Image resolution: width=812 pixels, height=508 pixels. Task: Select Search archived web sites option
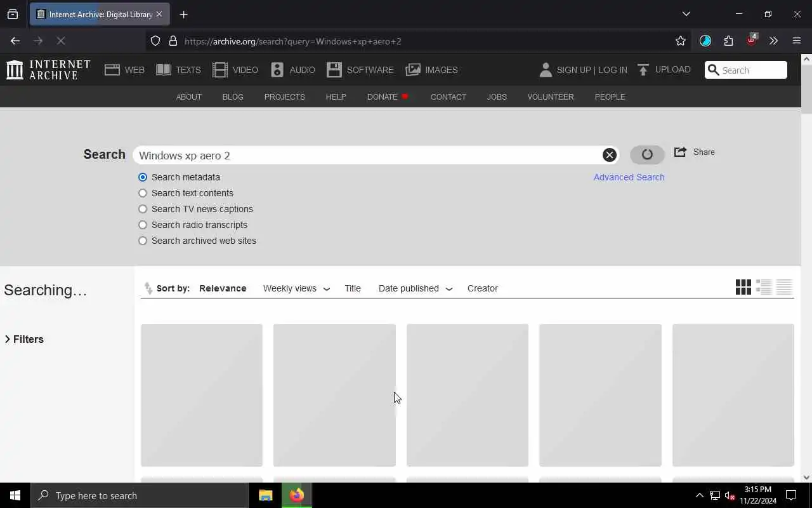click(143, 241)
